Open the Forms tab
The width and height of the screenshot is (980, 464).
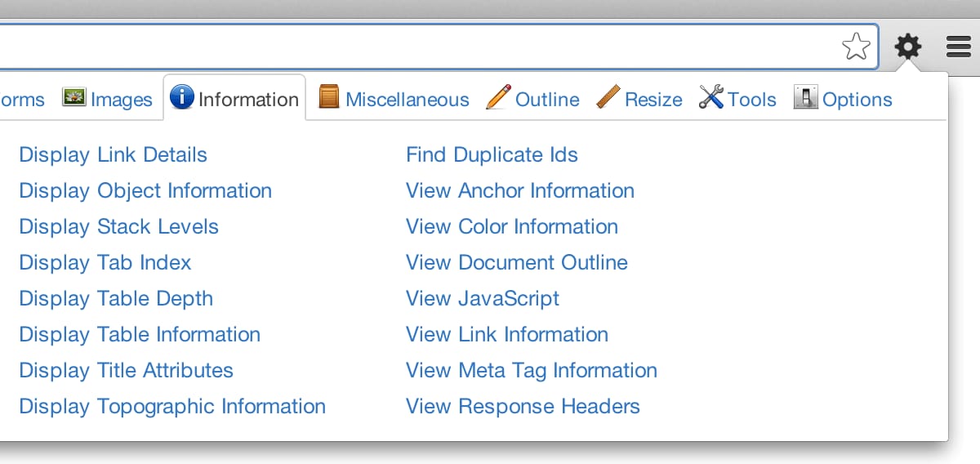(22, 100)
